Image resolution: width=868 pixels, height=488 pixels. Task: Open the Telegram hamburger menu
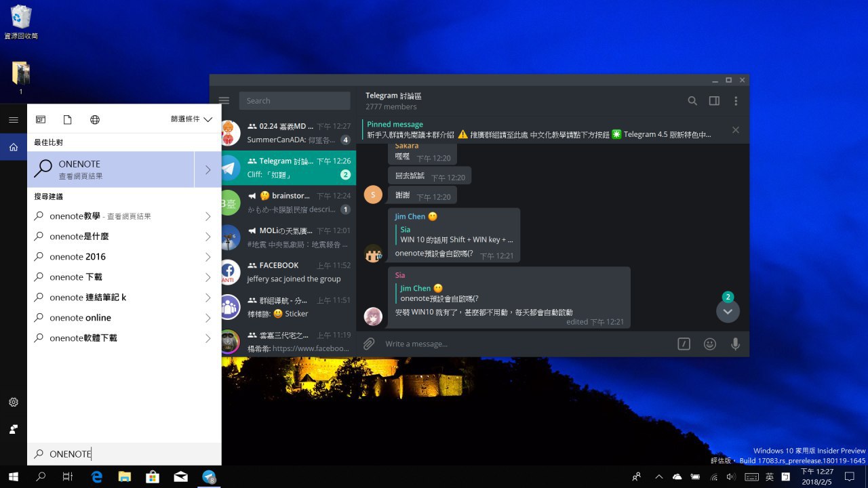pyautogui.click(x=224, y=101)
